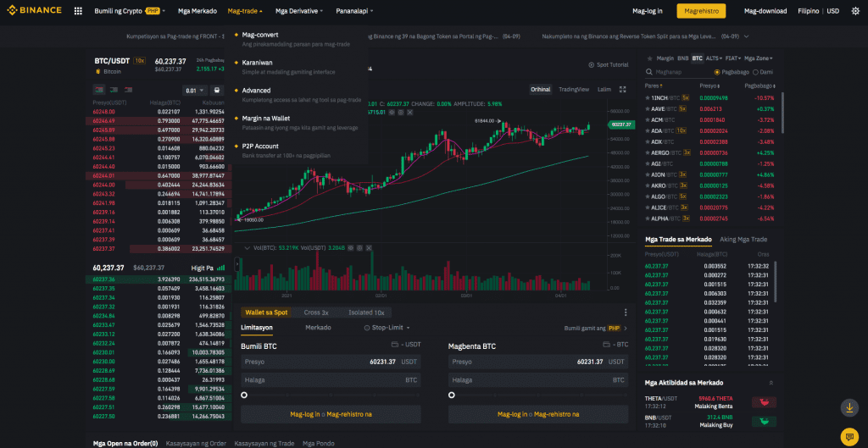
Task: Switch chart to Lalim depth view
Action: [x=604, y=89]
